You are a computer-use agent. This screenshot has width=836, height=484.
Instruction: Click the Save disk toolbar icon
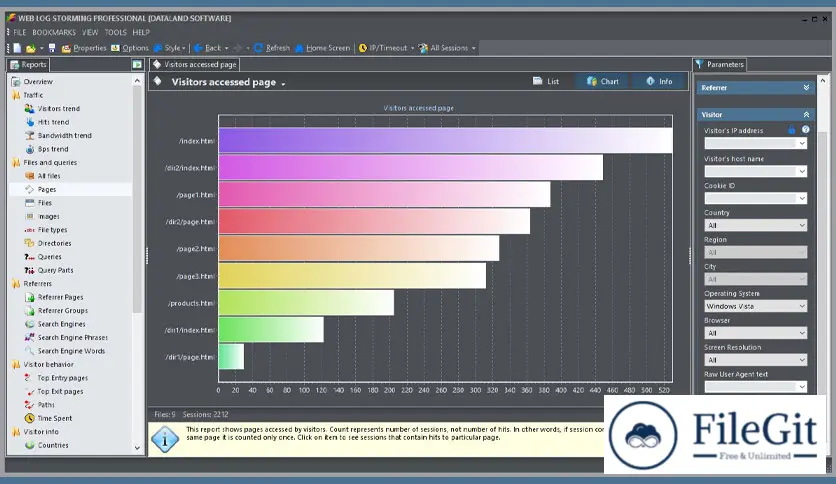click(x=52, y=48)
